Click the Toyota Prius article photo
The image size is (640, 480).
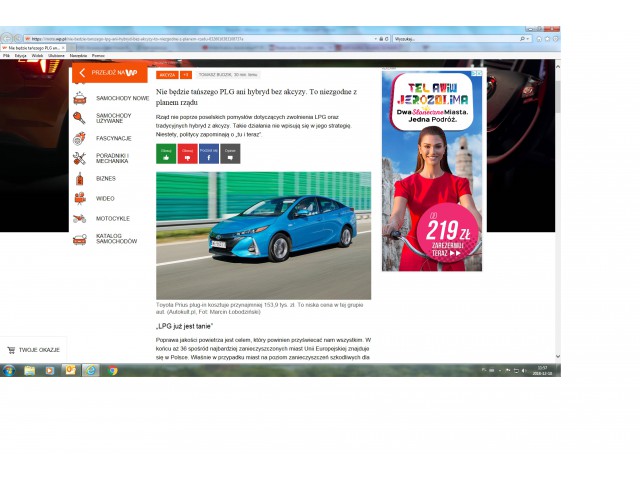(x=263, y=235)
